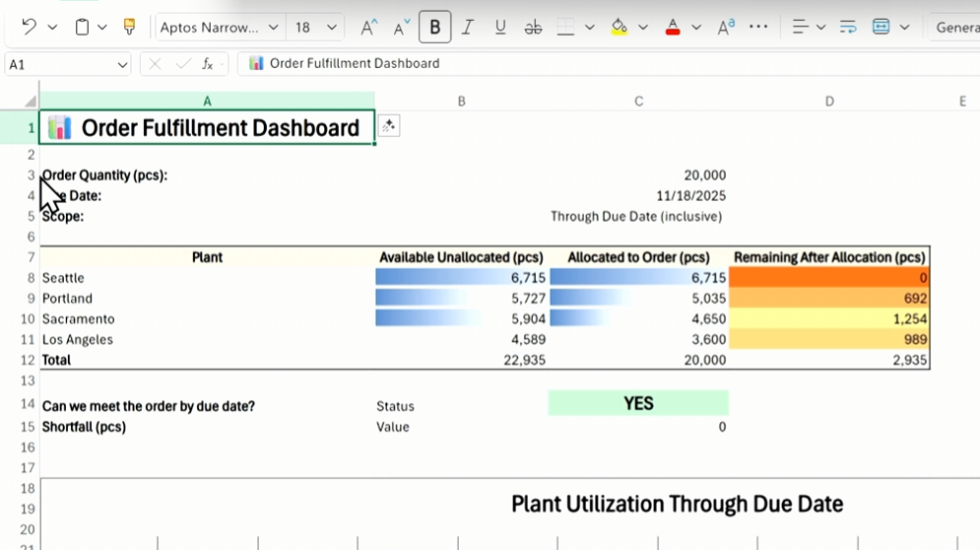Click the Undo arrow icon
Screen dimensions: 980x550
[29, 28]
